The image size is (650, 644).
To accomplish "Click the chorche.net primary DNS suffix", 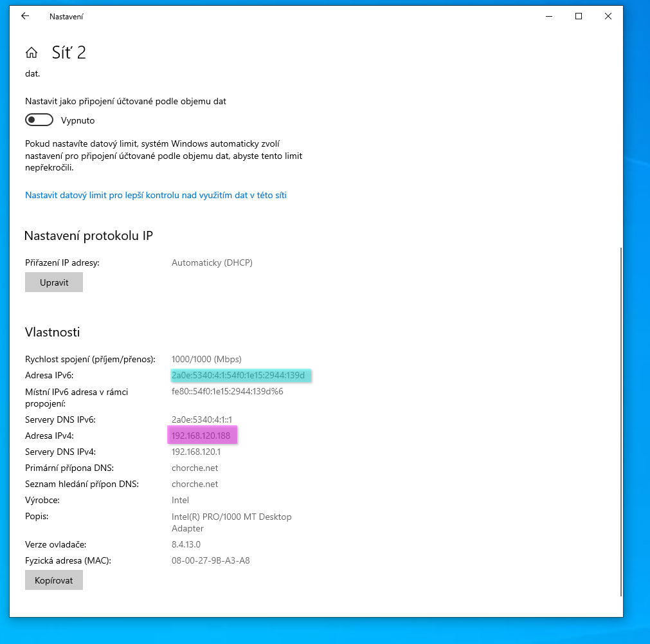I will pyautogui.click(x=194, y=468).
